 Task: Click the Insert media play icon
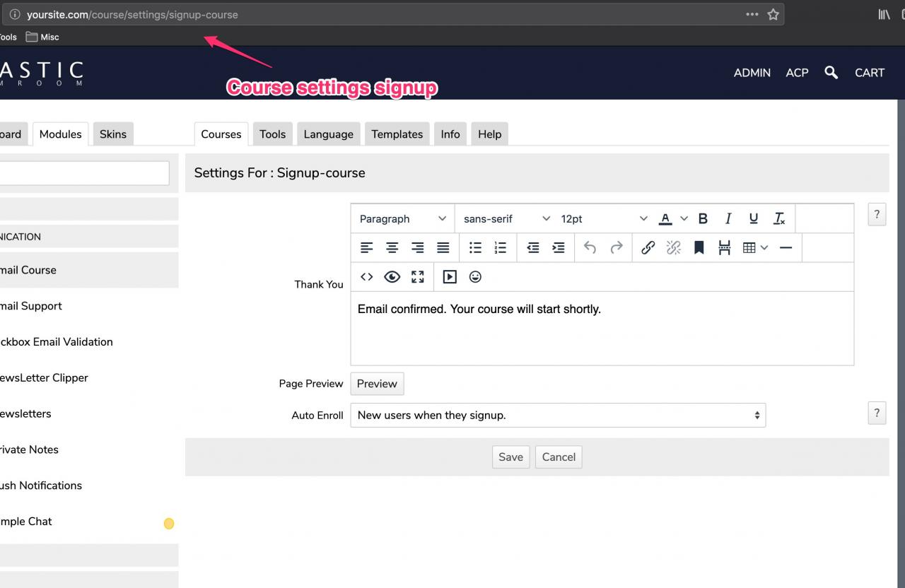click(450, 277)
